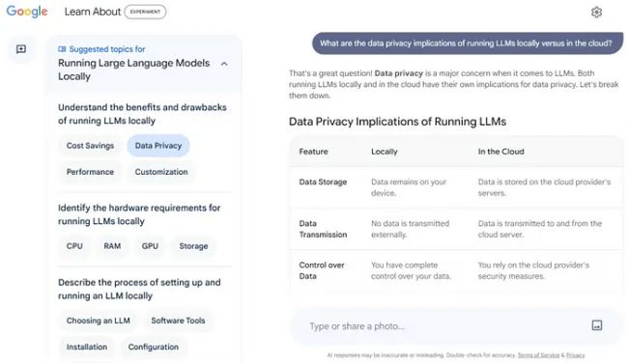Select the Data Privacy topic chip
629x364 pixels.
point(158,146)
